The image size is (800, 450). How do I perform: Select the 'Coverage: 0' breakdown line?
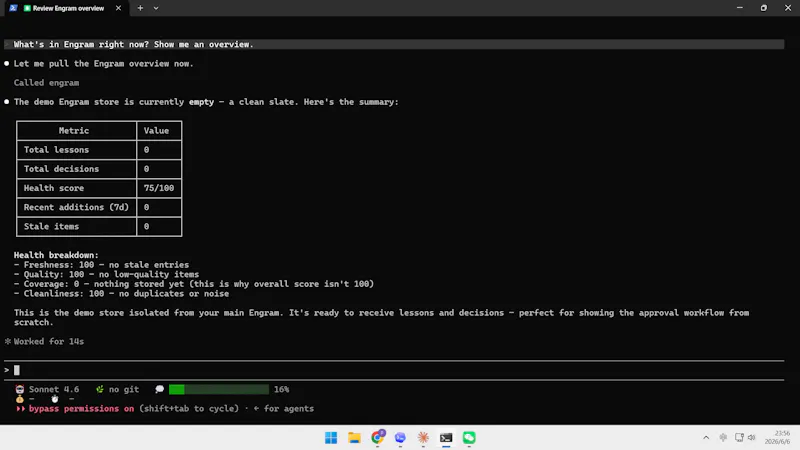(x=194, y=284)
